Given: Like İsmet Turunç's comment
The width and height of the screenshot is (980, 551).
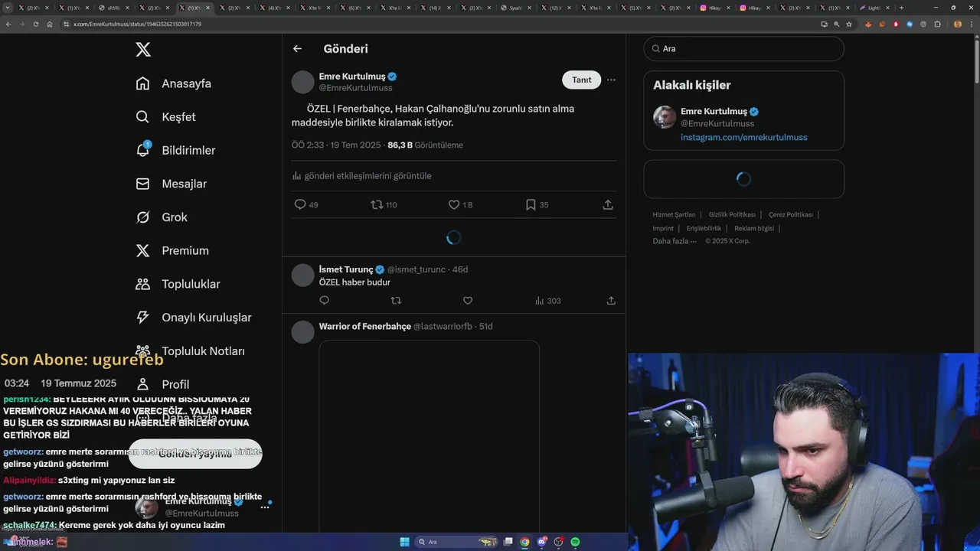Looking at the screenshot, I should pos(468,301).
